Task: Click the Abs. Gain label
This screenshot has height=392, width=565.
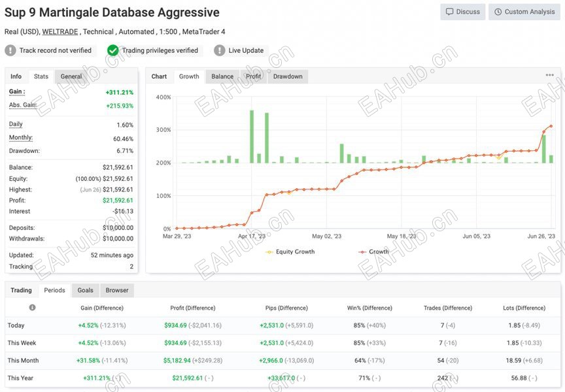Action: [x=23, y=105]
